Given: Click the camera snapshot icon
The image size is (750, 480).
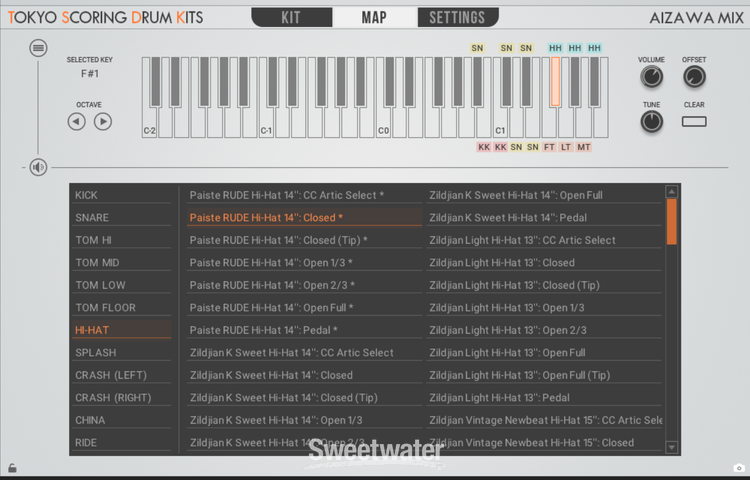Looking at the screenshot, I should pyautogui.click(x=739, y=468).
